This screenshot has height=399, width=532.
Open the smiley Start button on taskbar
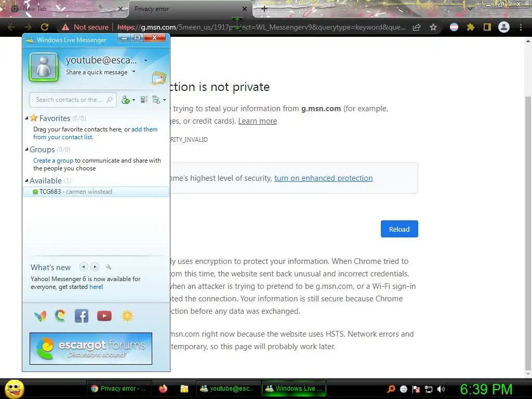pos(15,389)
